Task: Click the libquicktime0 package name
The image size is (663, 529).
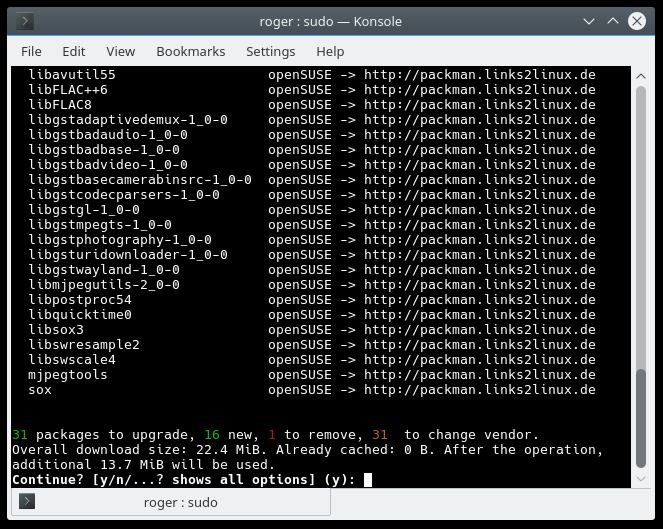Action: [80, 315]
